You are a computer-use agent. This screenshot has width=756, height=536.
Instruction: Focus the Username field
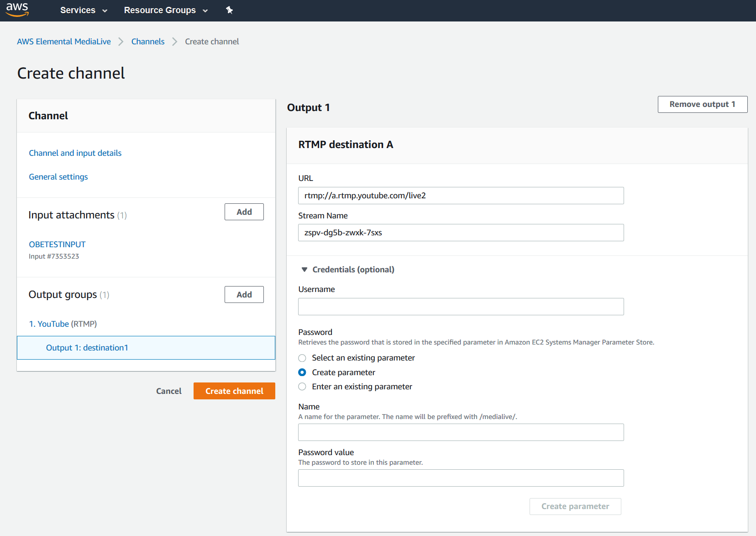click(x=461, y=307)
